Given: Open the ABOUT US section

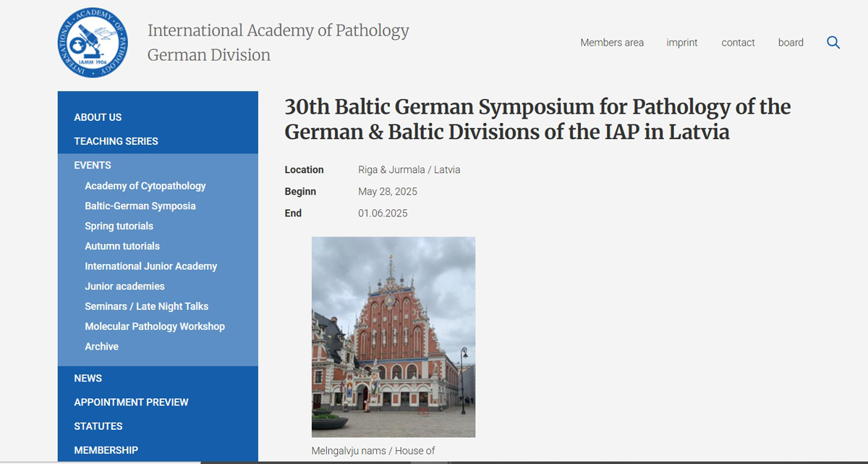Looking at the screenshot, I should pyautogui.click(x=97, y=117).
